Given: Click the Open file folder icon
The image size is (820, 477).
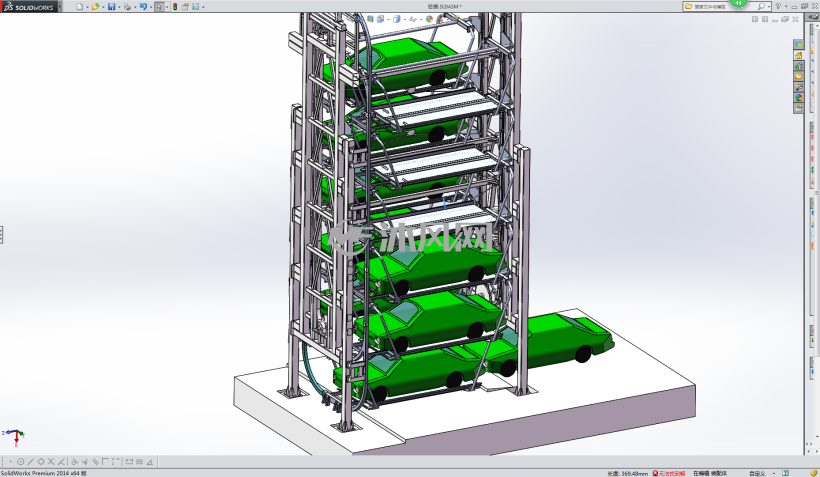Looking at the screenshot, I should tap(95, 7).
